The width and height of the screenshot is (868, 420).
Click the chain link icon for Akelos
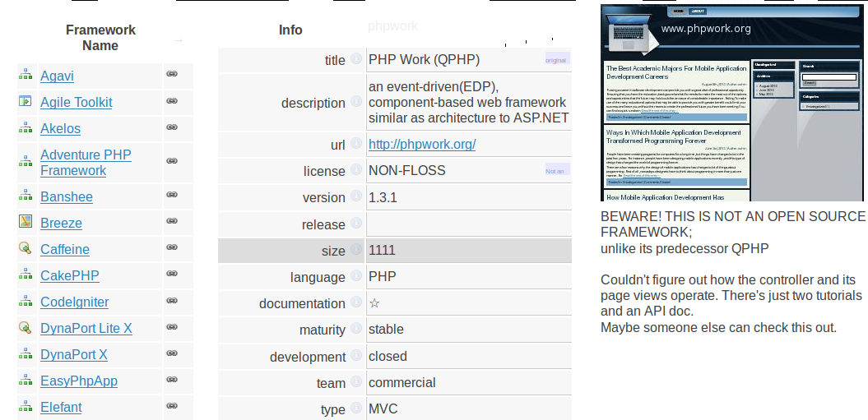(x=172, y=127)
